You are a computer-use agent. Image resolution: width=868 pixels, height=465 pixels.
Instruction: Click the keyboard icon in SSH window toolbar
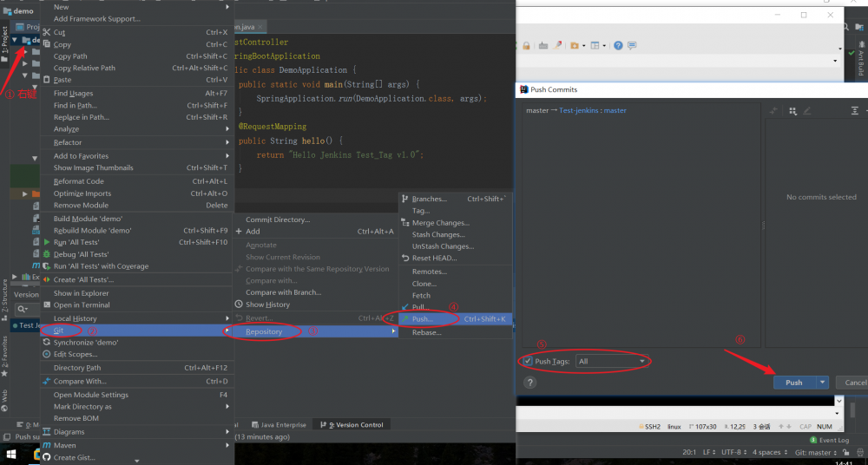(x=543, y=45)
